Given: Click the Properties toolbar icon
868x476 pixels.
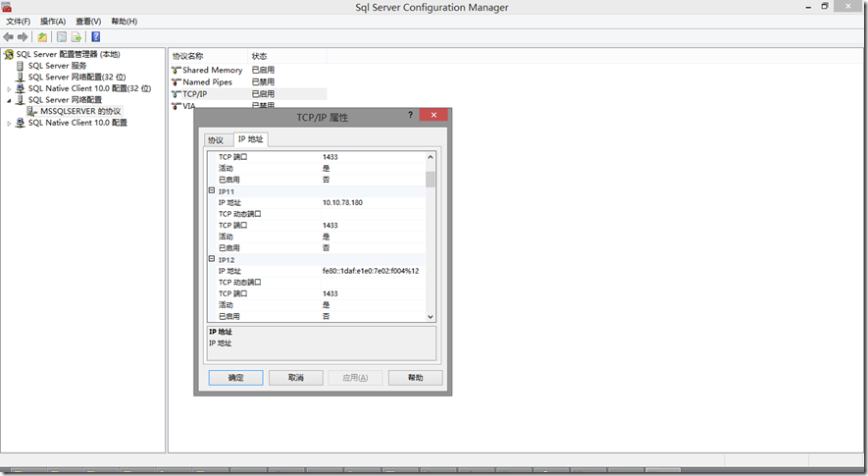Looking at the screenshot, I should [x=62, y=37].
